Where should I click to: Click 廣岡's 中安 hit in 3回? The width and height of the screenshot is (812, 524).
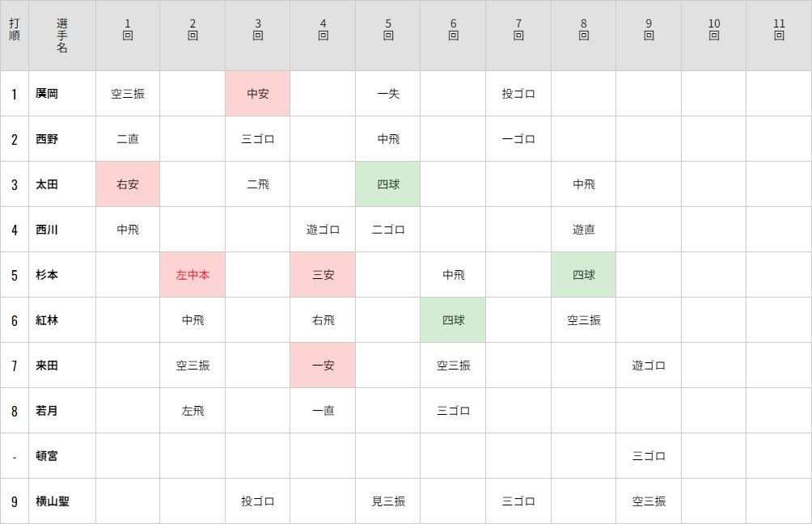[258, 94]
